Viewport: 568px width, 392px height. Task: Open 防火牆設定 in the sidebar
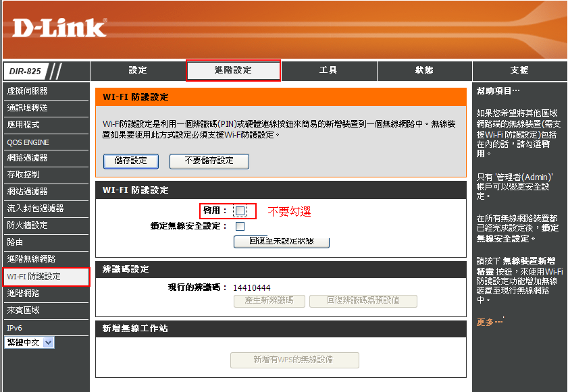click(46, 225)
